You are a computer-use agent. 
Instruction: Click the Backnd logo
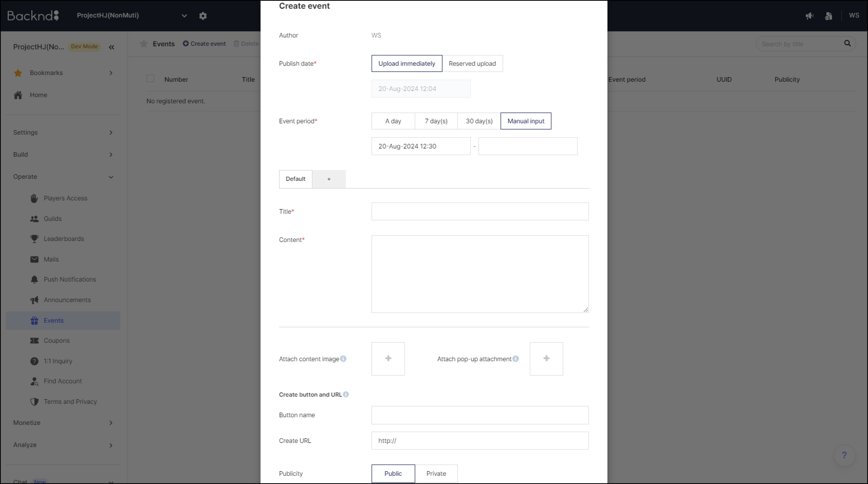point(33,16)
